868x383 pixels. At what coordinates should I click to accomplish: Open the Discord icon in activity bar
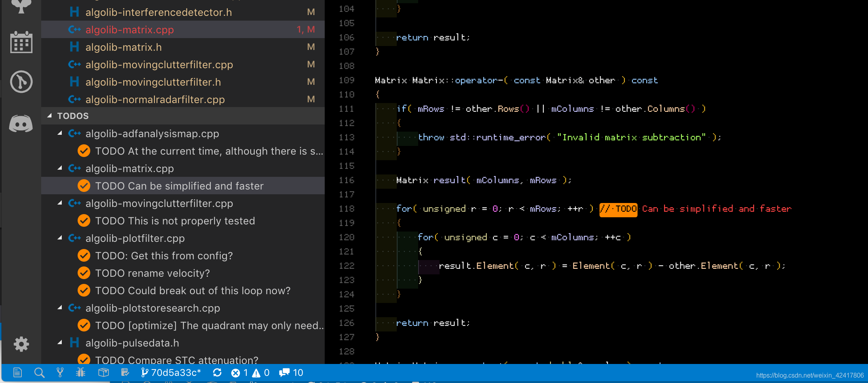click(21, 124)
